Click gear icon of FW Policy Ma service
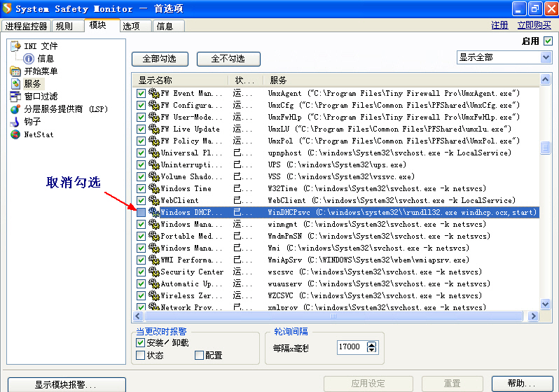This screenshot has width=559, height=392. coord(153,141)
